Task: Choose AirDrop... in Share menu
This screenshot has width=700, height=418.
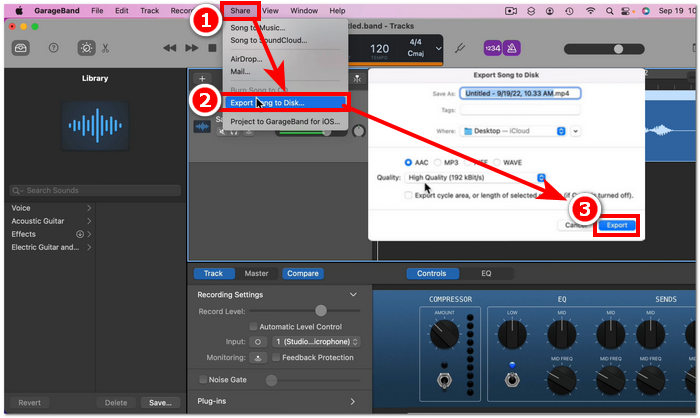Action: point(246,59)
